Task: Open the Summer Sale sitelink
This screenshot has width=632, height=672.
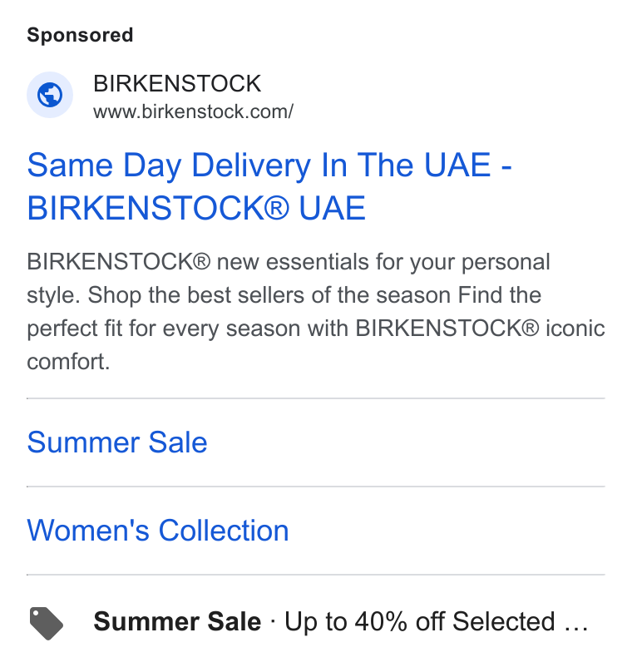Action: [117, 442]
